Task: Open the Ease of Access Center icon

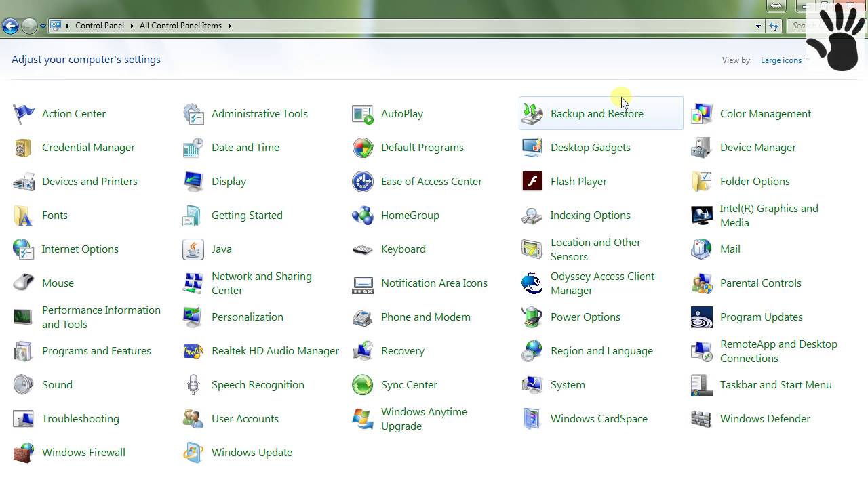Action: (363, 182)
